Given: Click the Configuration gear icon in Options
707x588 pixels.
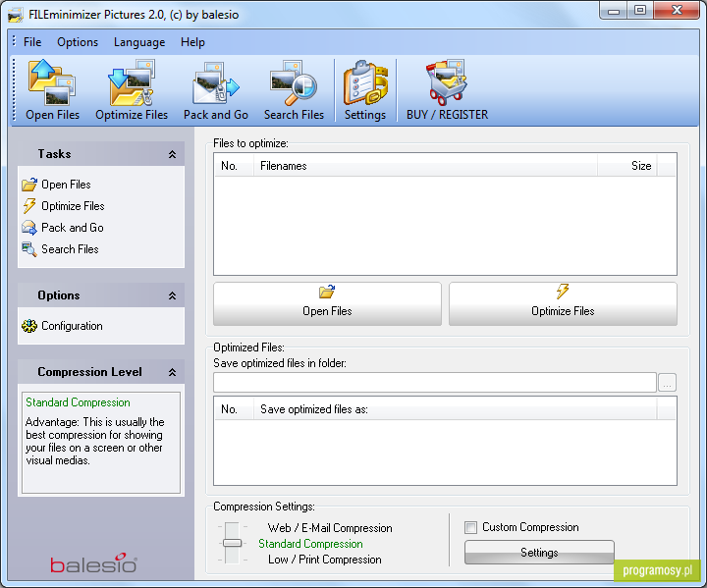Looking at the screenshot, I should (29, 326).
